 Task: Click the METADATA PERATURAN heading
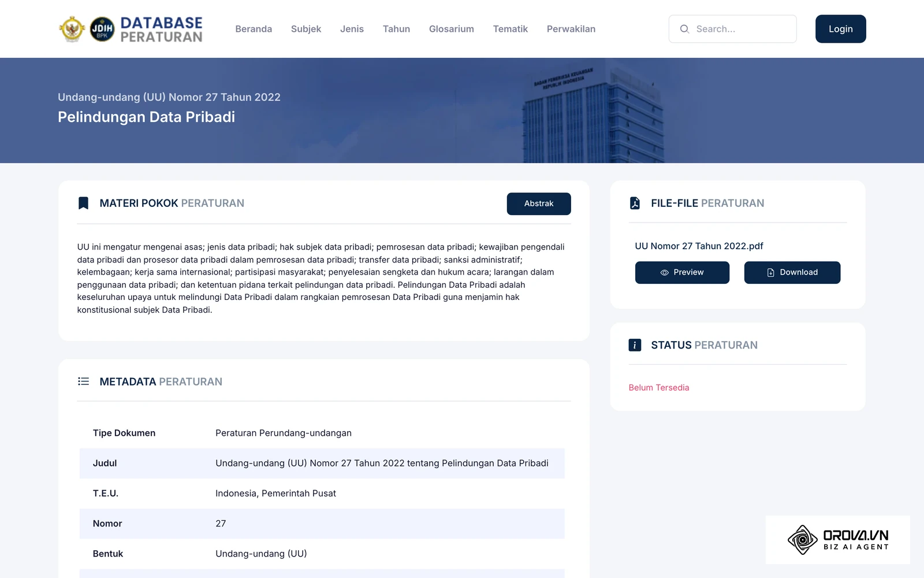point(161,381)
